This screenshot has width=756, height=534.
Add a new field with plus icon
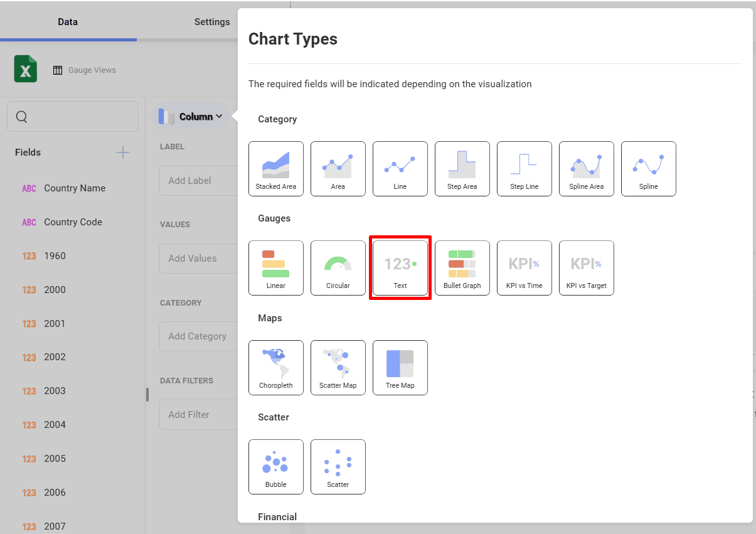tap(123, 152)
